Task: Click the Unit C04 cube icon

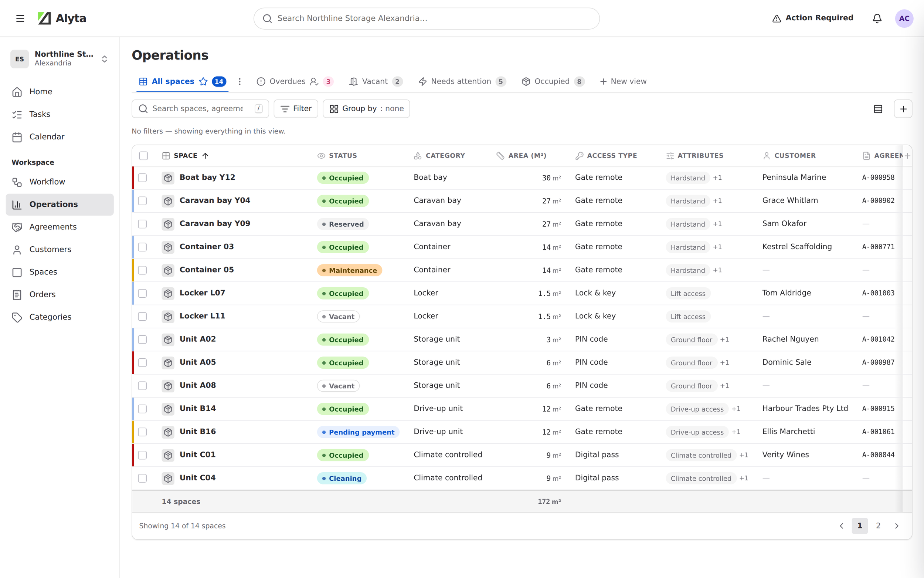Action: coord(168,478)
